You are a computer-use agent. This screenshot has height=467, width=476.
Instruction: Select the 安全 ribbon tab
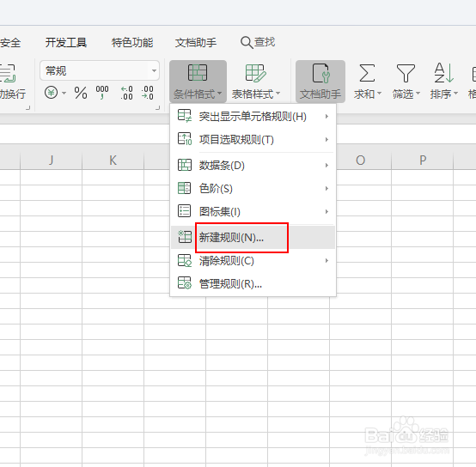coord(10,42)
